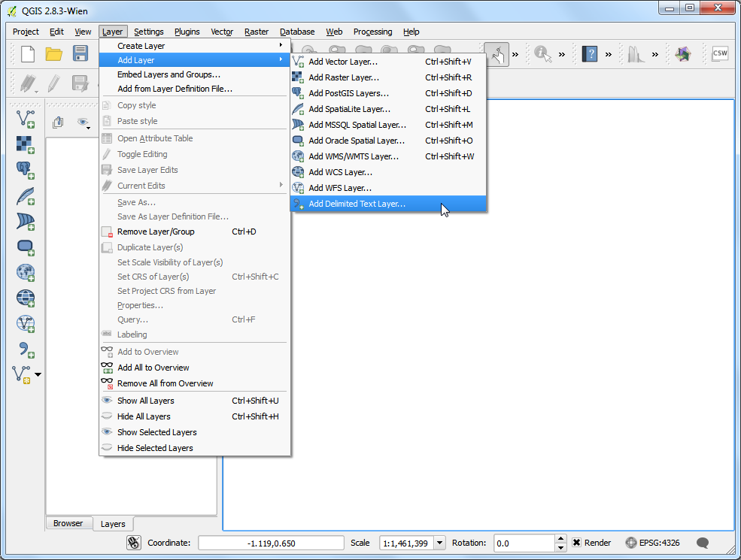Screen dimensions: 741x560
Task: Choose Add Raster Layer menu entry
Action: pyautogui.click(x=388, y=77)
